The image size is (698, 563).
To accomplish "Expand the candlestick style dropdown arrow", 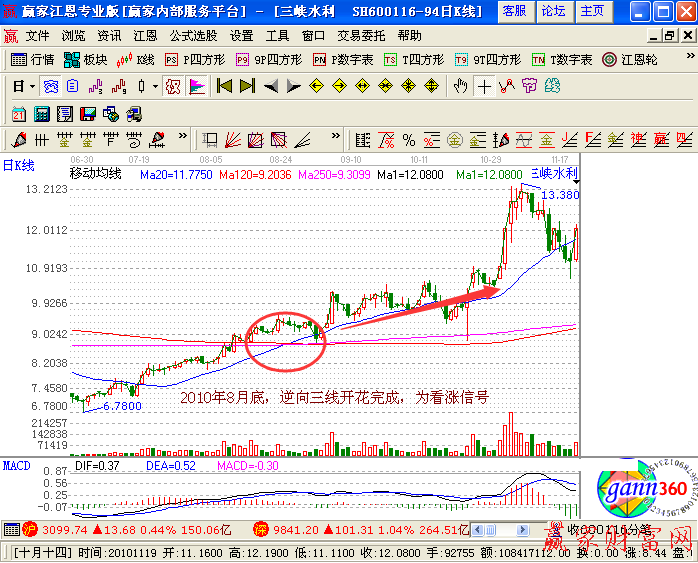I will tap(155, 86).
